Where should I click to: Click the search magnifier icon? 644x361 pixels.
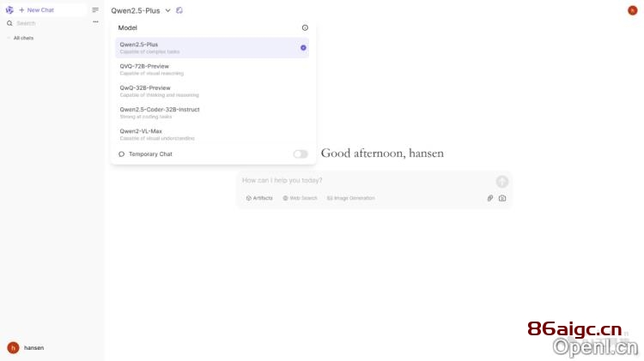pos(9,23)
